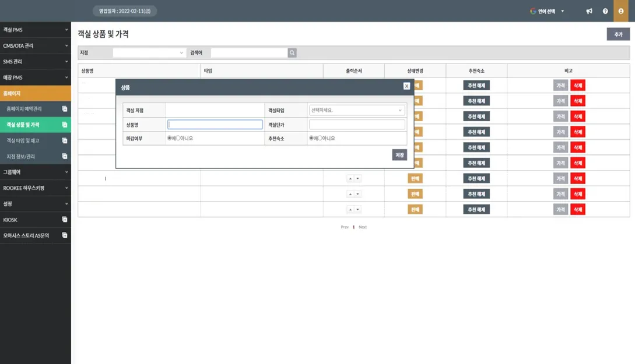Click the 객실 상품 및 가격 page title
The height and width of the screenshot is (364, 635).
[x=103, y=34]
